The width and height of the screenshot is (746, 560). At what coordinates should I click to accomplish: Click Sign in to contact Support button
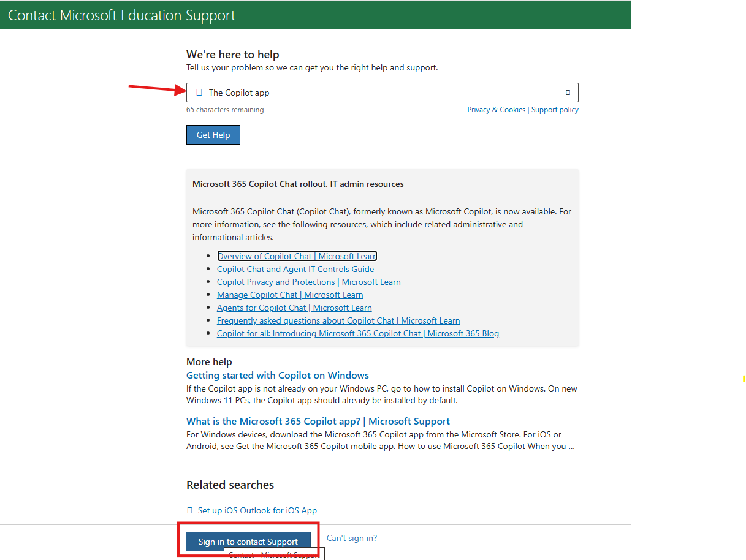[x=248, y=542]
